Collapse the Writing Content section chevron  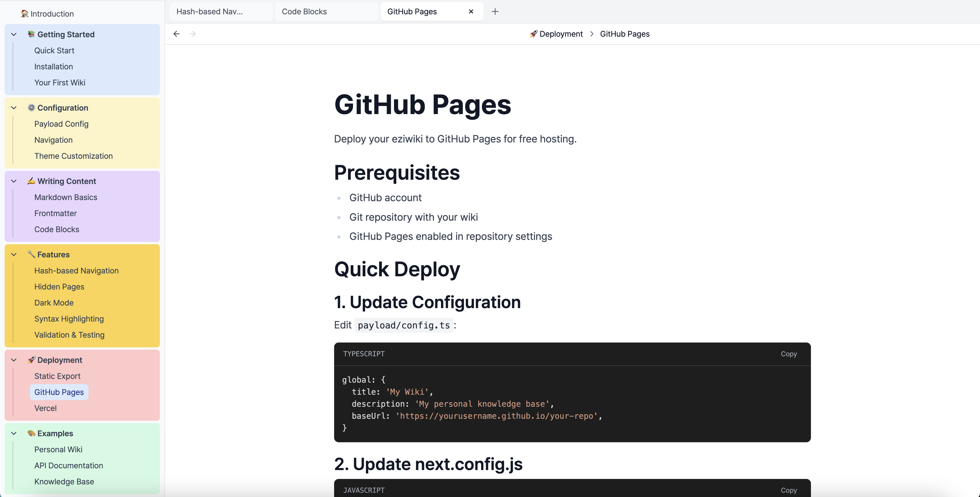tap(14, 181)
